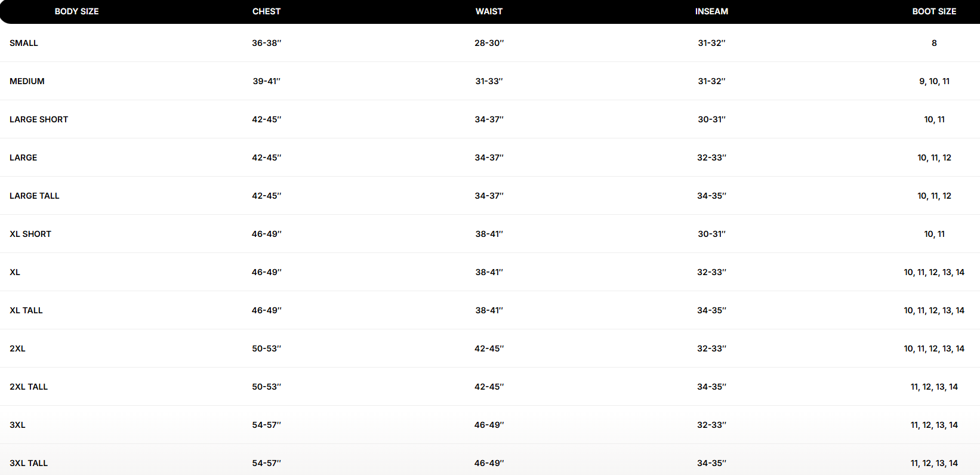The width and height of the screenshot is (980, 475).
Task: Select the 3XL TALL row label
Action: [29, 463]
